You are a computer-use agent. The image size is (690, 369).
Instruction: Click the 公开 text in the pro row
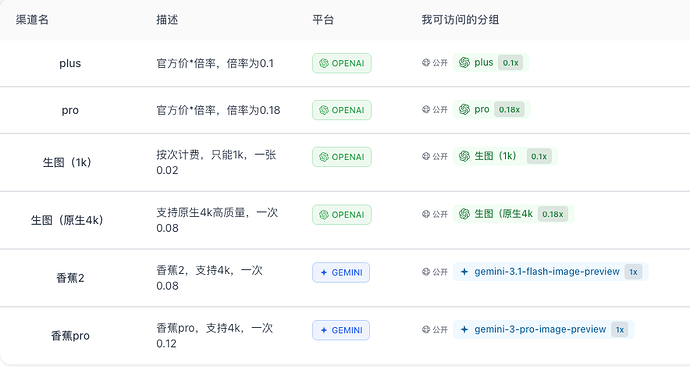[x=440, y=110]
